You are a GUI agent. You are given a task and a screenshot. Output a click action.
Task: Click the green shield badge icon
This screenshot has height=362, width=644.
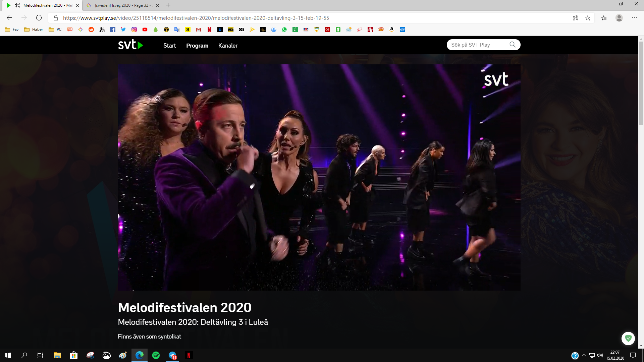coord(628,338)
